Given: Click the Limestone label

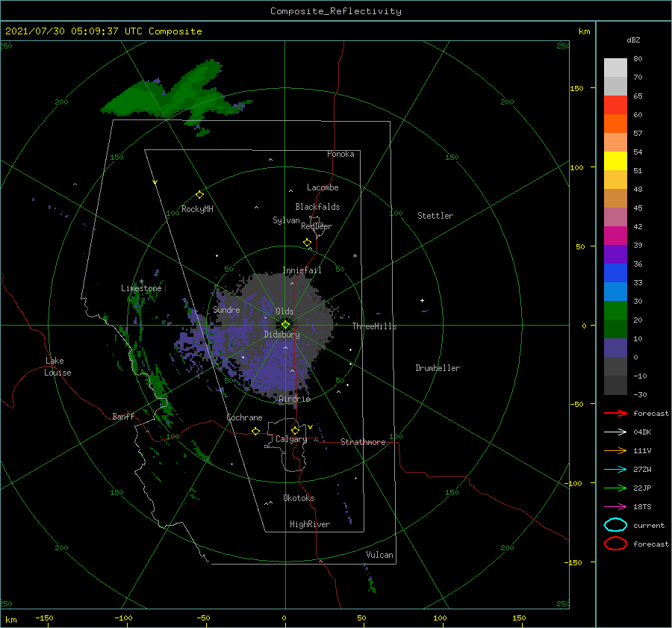Looking at the screenshot, I should click(x=141, y=288).
